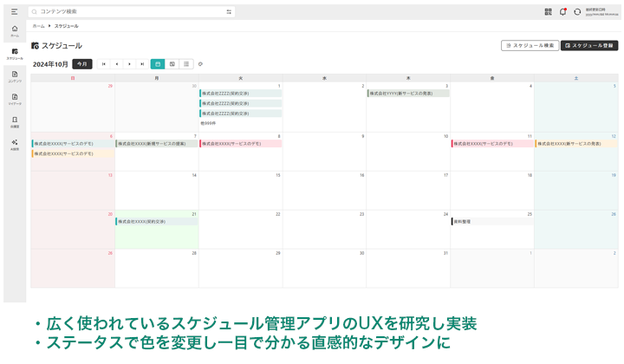624x364 pixels.
Task: Open 株式会社XXXX(契約交渉) event on October 21
Action: coord(157,222)
